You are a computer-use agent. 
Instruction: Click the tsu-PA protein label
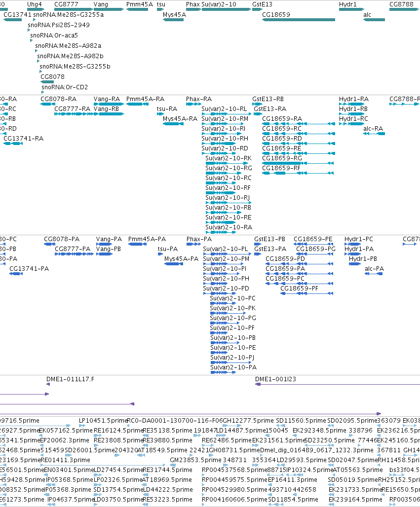coord(168,249)
